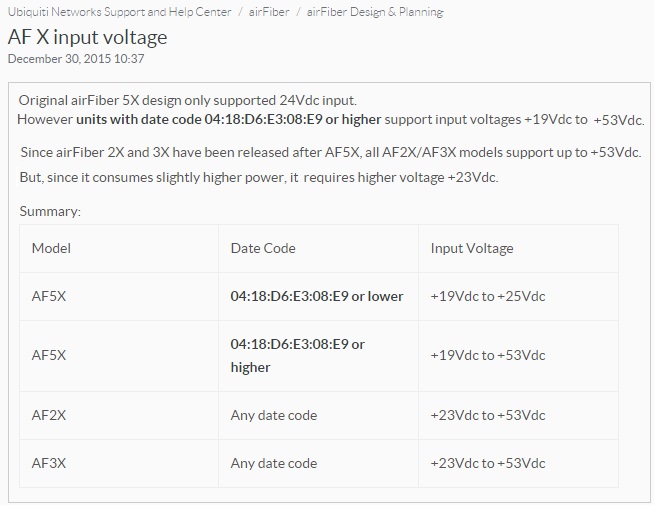
Task: Select the AF2X model cell
Action: 50,414
